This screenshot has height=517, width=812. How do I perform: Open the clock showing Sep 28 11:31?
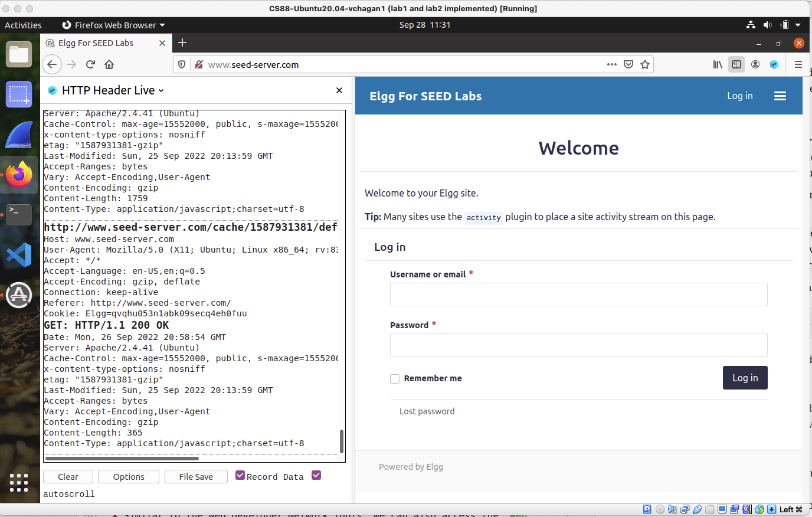click(x=425, y=25)
